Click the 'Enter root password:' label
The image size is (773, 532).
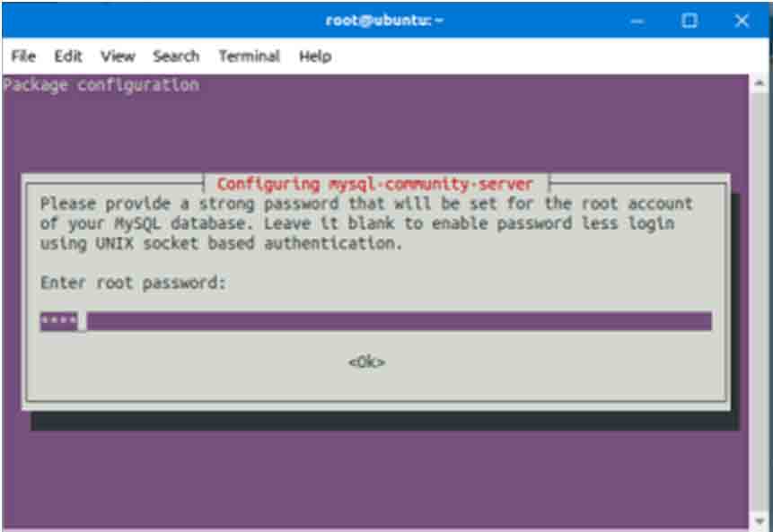point(133,283)
